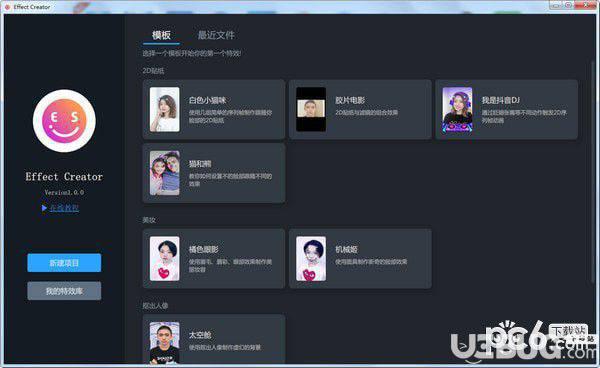Screen dimensions: 600x368
Task: Click the Effect Creator smiley logo
Action: (64, 121)
